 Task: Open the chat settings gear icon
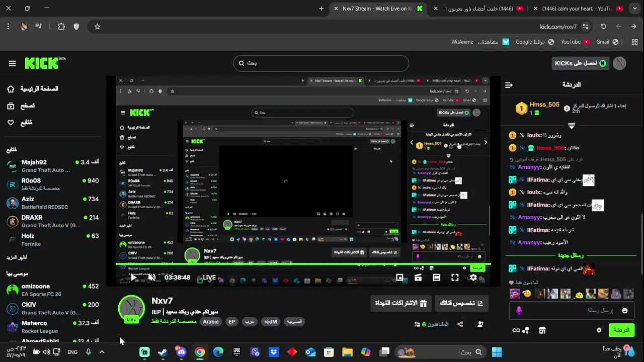[x=599, y=330]
